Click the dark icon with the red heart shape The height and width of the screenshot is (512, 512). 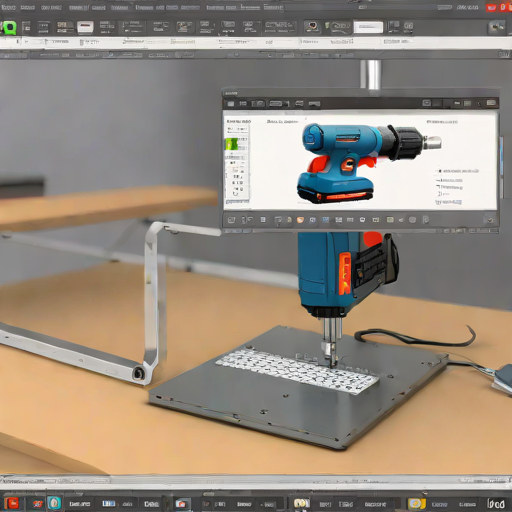312,27
